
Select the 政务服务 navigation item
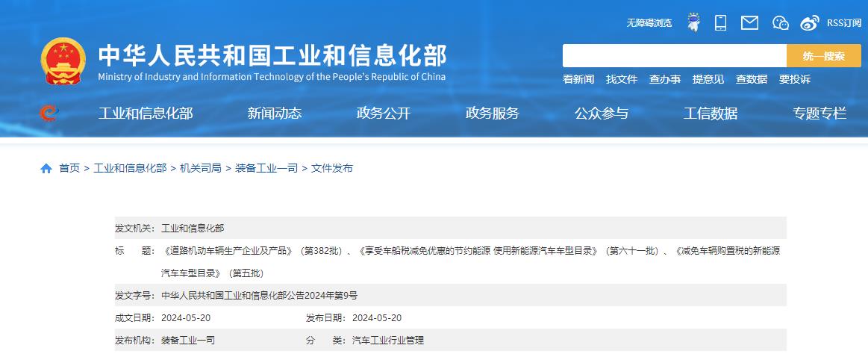[x=493, y=114]
